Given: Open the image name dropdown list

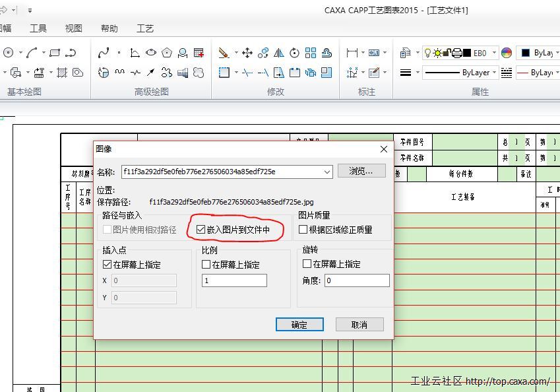Looking at the screenshot, I should click(328, 172).
